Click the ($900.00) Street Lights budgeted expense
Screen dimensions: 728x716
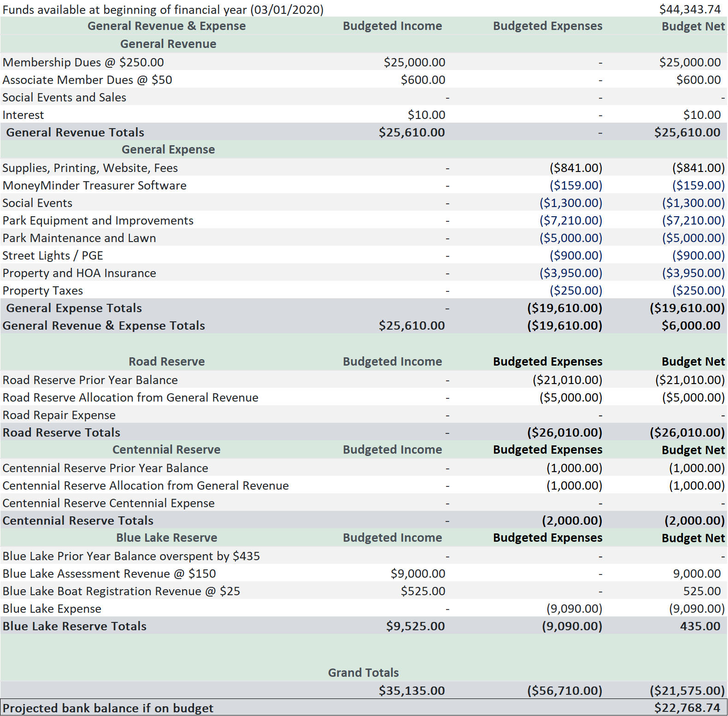(575, 255)
